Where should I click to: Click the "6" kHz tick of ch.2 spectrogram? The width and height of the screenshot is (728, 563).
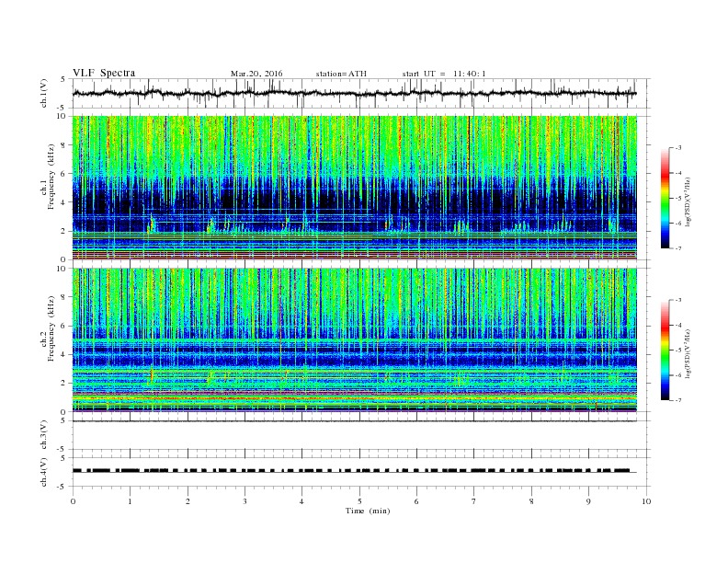pyautogui.click(x=64, y=326)
